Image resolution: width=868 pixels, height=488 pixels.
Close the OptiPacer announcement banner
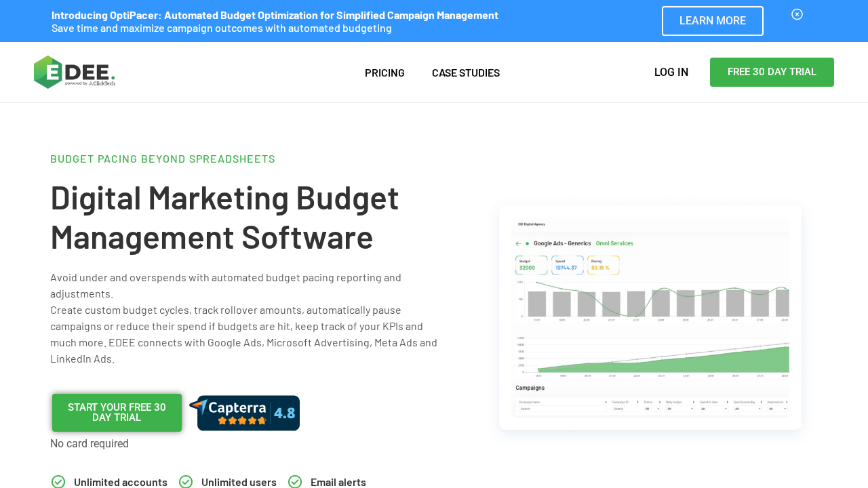pyautogui.click(x=797, y=14)
